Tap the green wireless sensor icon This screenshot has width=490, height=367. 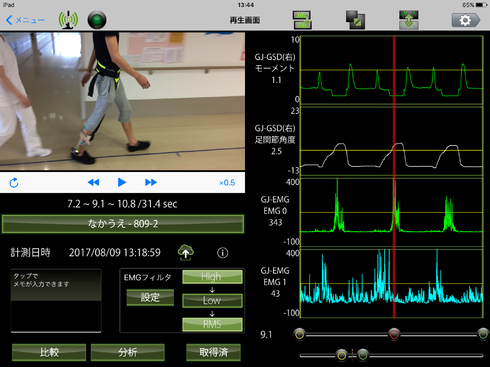(68, 20)
